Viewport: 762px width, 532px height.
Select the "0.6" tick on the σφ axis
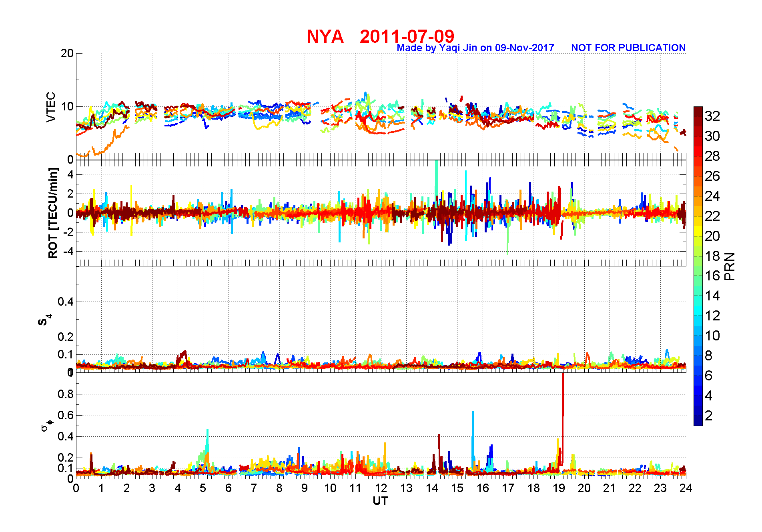coord(66,415)
